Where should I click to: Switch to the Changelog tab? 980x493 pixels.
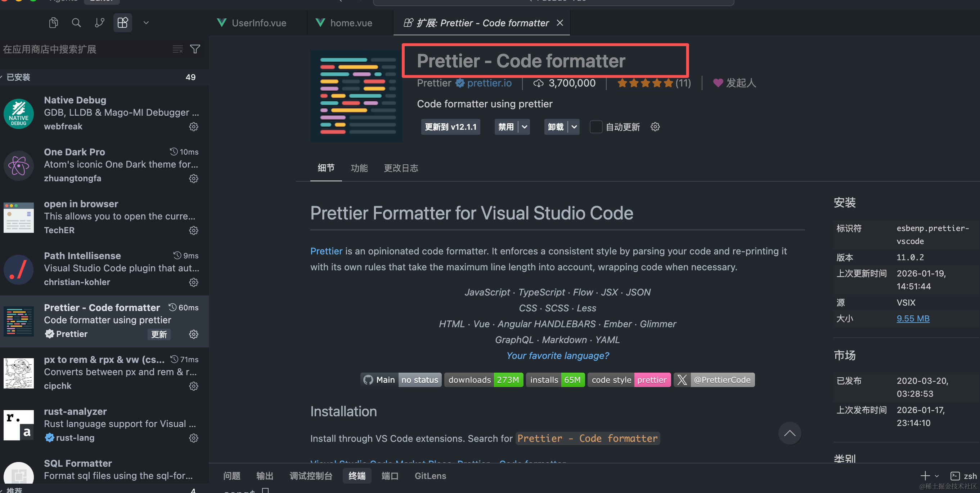tap(401, 168)
